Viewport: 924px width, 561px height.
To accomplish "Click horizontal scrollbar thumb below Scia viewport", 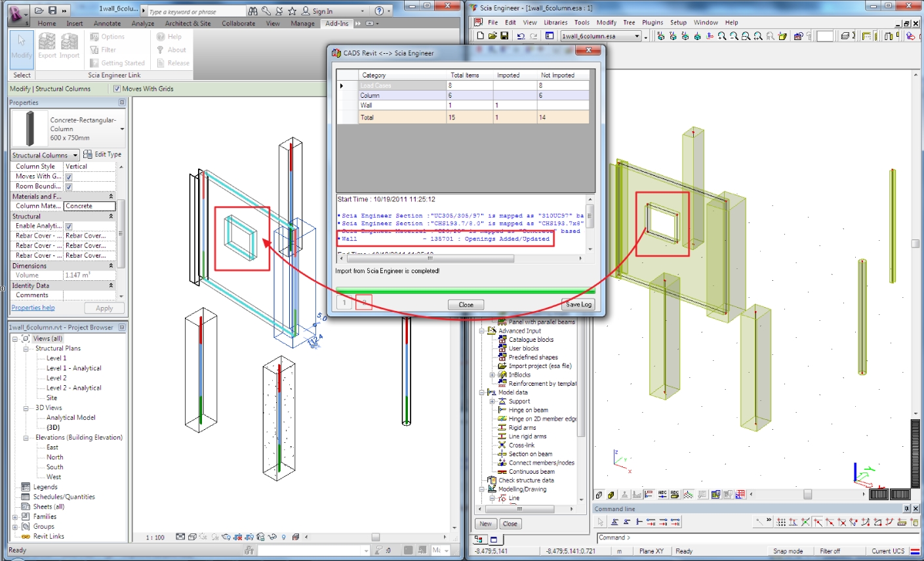I will pos(807,494).
